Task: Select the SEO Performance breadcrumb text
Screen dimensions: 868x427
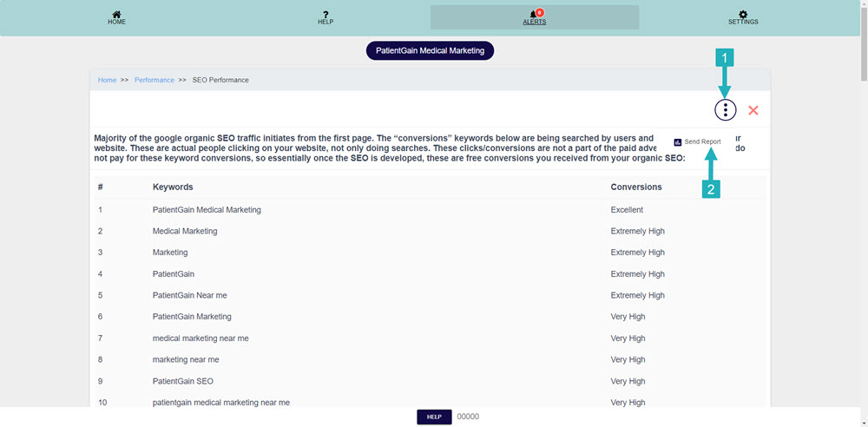Action: 220,80
